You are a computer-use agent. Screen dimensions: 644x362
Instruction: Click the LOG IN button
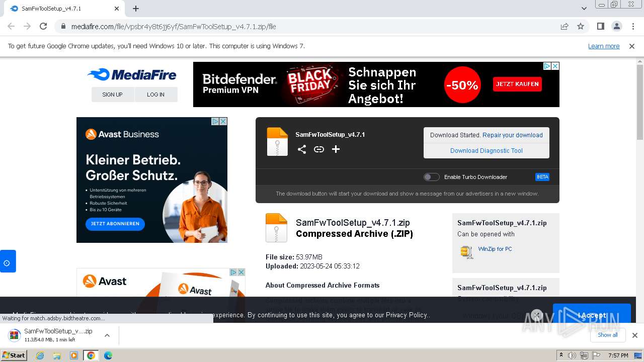(x=156, y=95)
